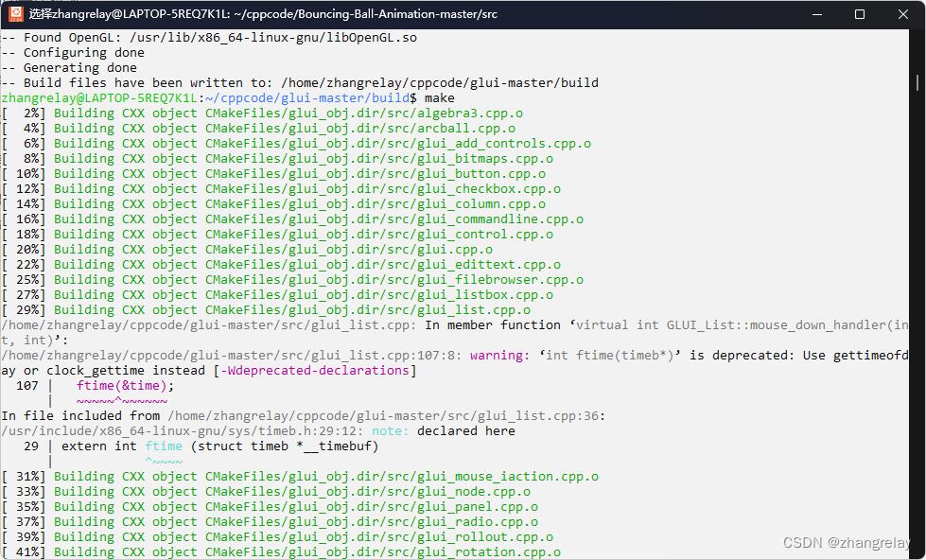Click the glui_commandline.cpp.o build line
The height and width of the screenshot is (560, 926).
click(292, 219)
